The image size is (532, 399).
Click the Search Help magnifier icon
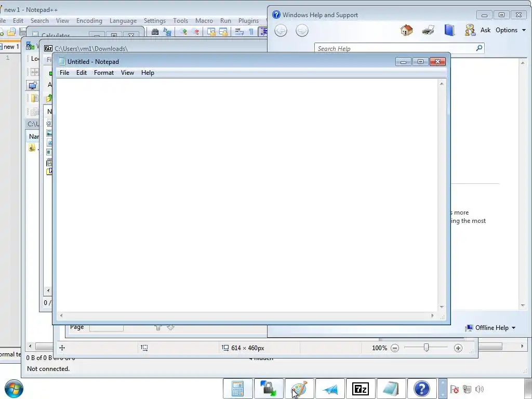(479, 48)
